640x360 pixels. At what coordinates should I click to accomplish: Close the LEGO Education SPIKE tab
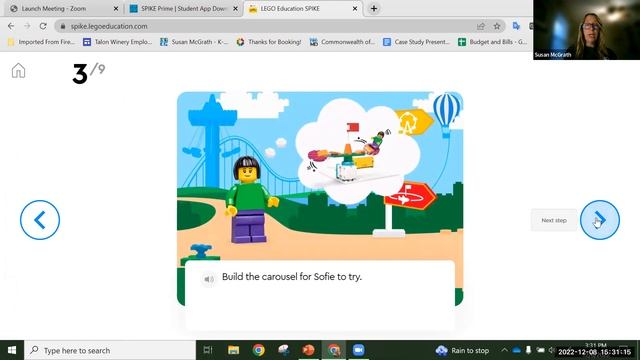[355, 9]
